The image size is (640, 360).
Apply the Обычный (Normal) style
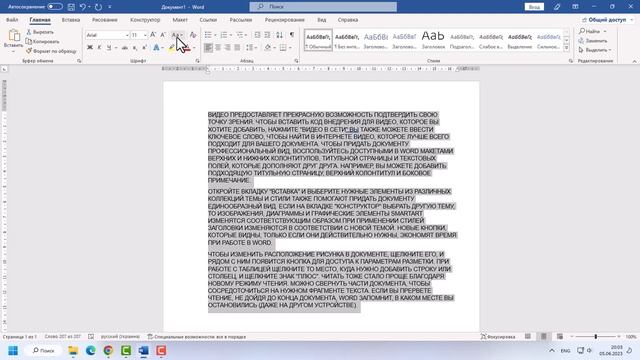tap(318, 40)
